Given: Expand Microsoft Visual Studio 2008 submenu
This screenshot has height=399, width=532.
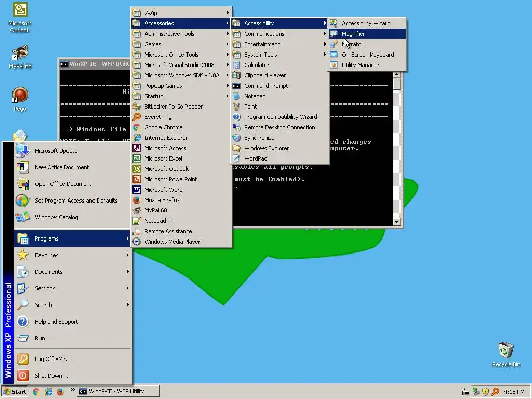Looking at the screenshot, I should [181, 65].
